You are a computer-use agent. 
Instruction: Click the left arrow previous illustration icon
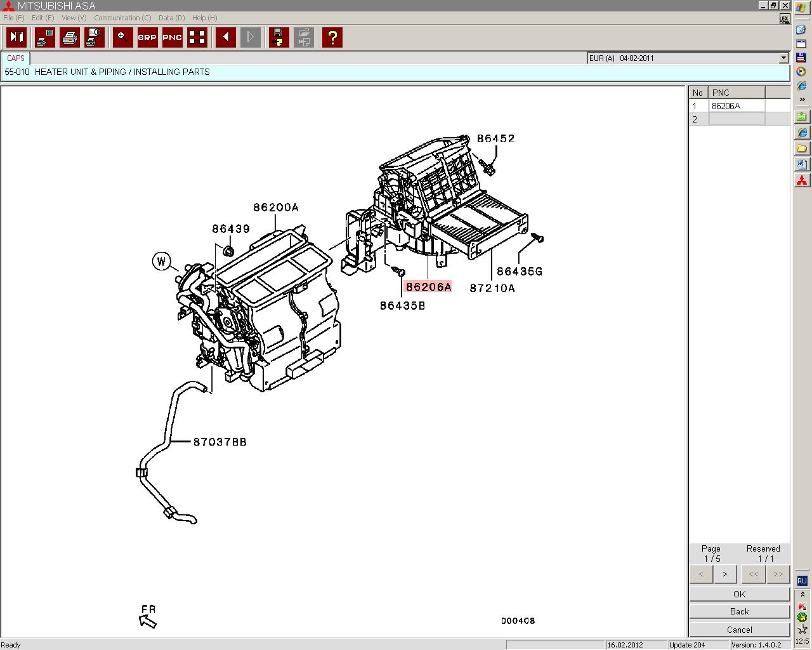[x=225, y=37]
